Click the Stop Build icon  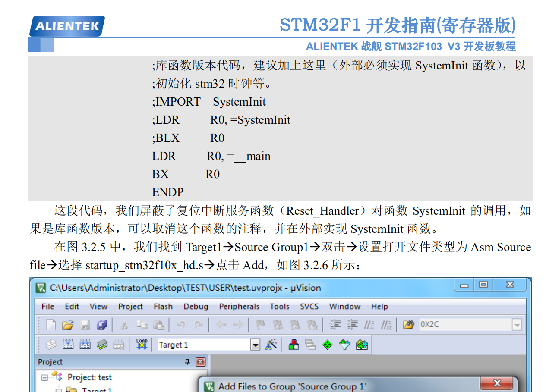click(119, 345)
